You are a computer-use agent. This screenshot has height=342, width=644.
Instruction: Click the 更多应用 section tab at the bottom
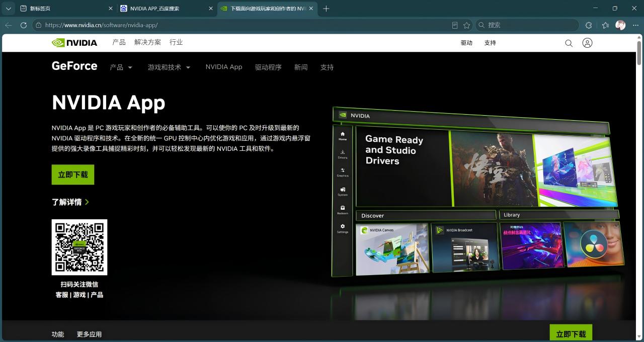click(x=89, y=334)
